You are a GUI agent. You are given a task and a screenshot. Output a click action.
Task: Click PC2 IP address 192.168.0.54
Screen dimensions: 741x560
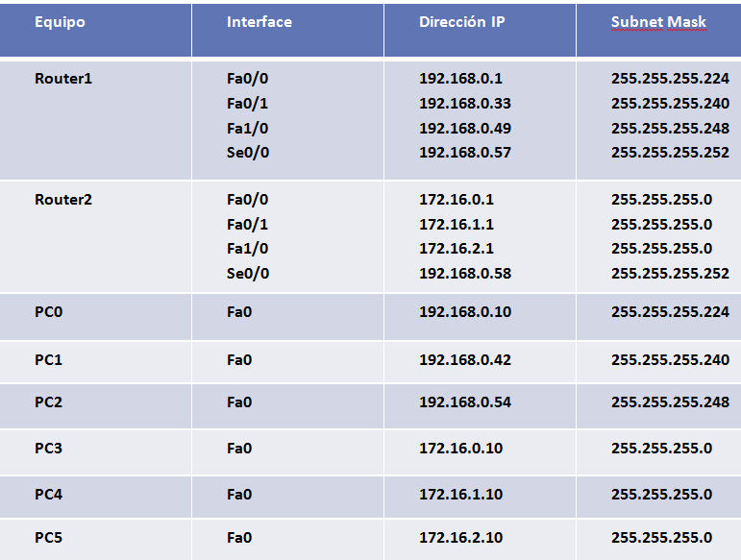[465, 402]
